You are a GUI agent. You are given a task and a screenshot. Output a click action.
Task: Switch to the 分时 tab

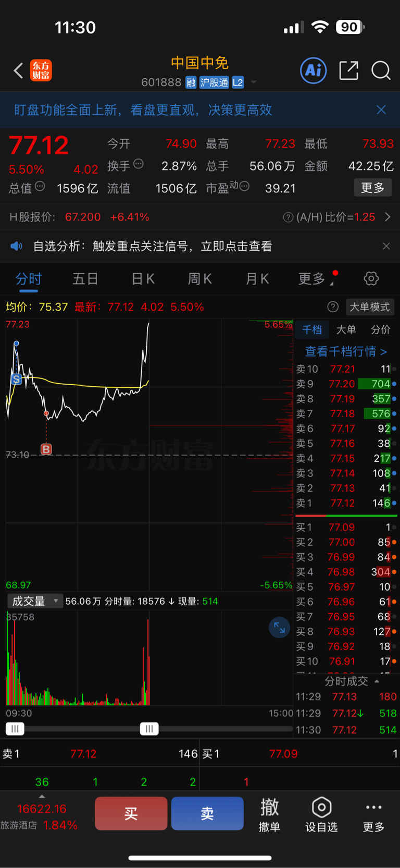[29, 279]
